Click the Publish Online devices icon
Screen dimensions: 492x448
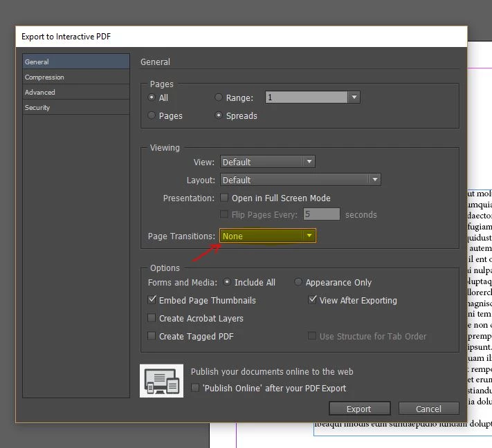coord(162,381)
